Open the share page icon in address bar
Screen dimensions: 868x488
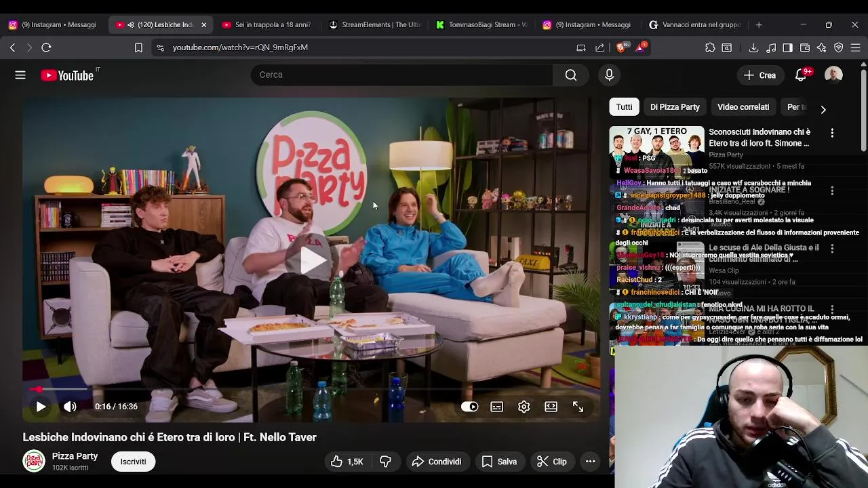pyautogui.click(x=600, y=47)
